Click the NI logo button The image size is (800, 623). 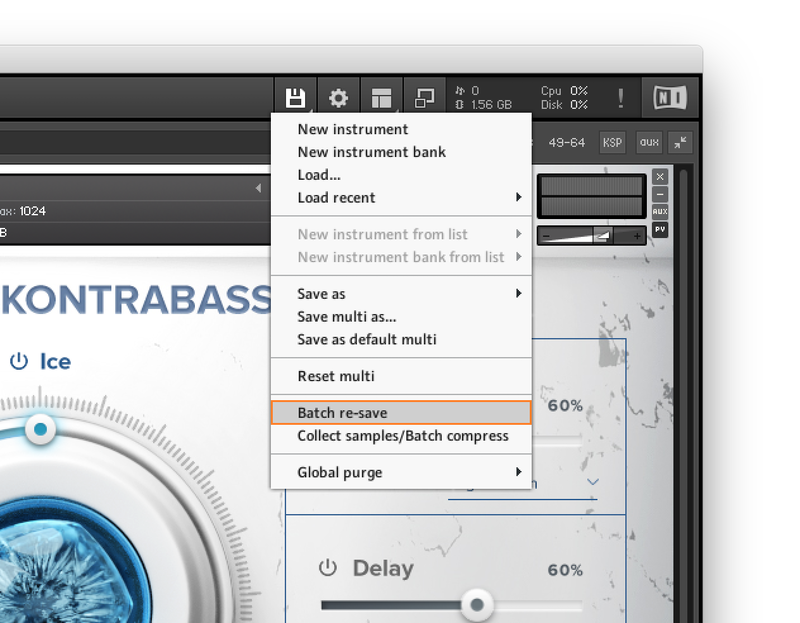670,97
